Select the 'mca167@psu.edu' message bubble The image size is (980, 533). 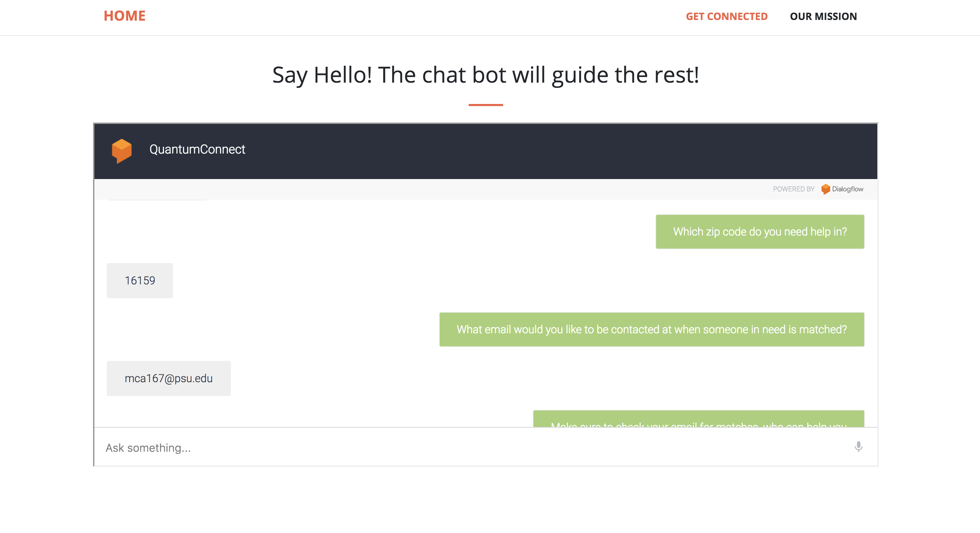tap(169, 378)
